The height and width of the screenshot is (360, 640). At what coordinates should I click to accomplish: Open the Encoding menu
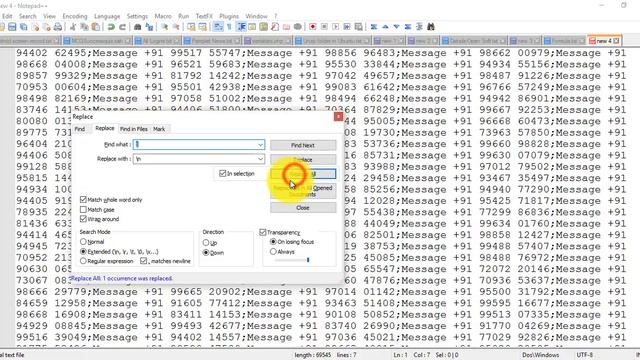click(75, 16)
